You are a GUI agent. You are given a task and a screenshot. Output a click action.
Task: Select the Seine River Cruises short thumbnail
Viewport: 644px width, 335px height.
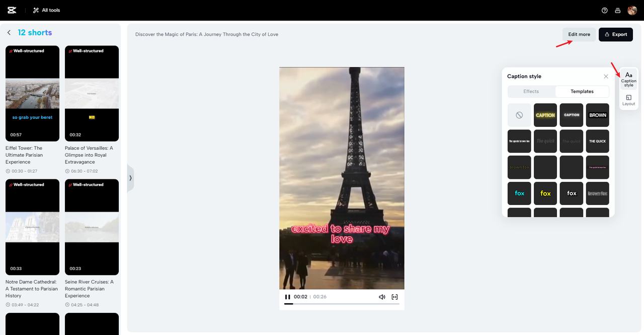92,227
